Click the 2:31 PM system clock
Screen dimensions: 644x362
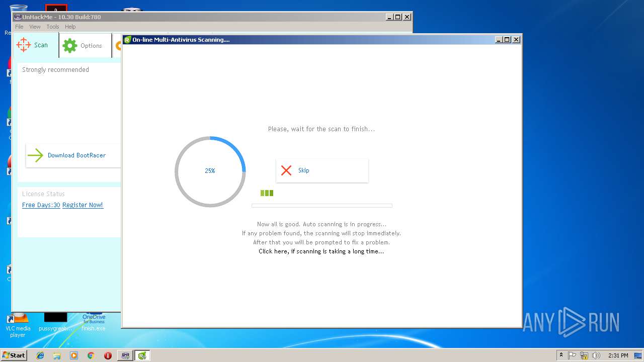(618, 355)
